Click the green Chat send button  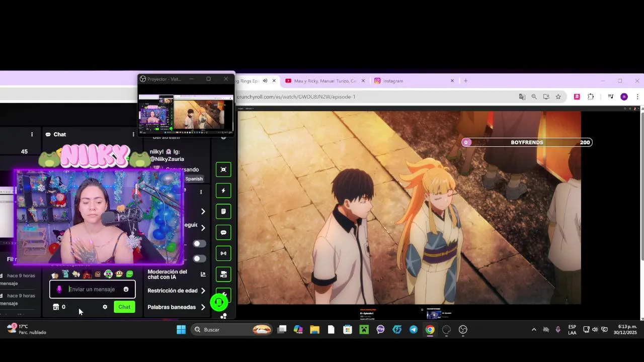(124, 307)
